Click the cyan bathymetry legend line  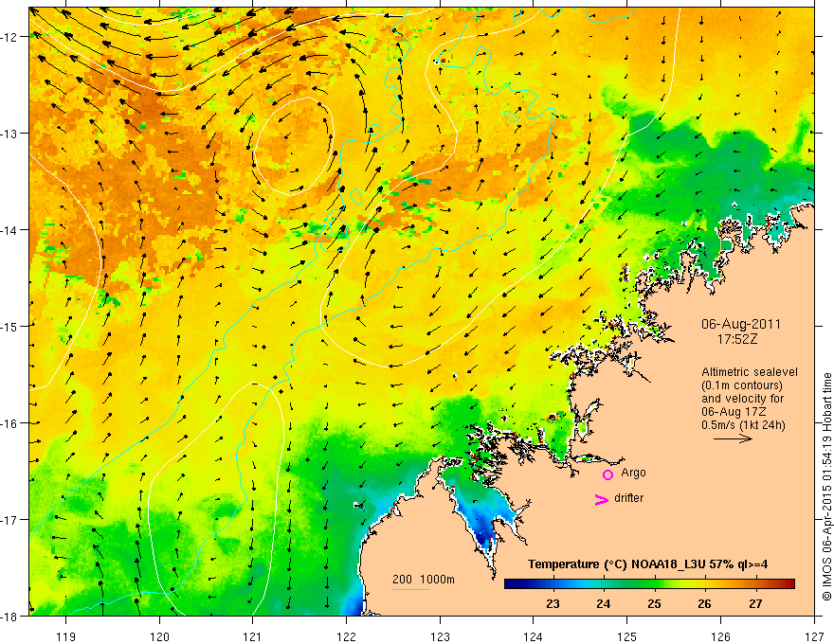[411, 589]
